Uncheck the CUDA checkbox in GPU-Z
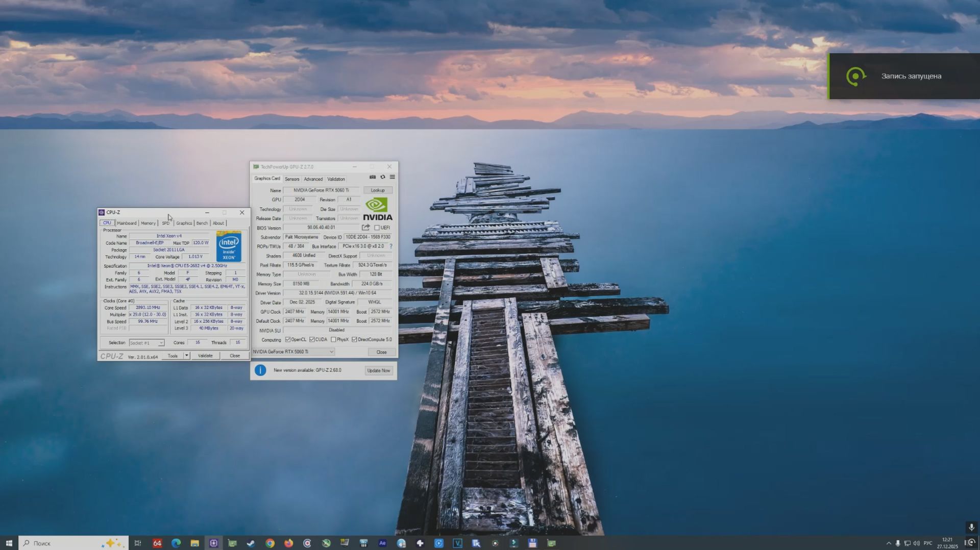This screenshot has width=980, height=550. (x=312, y=339)
